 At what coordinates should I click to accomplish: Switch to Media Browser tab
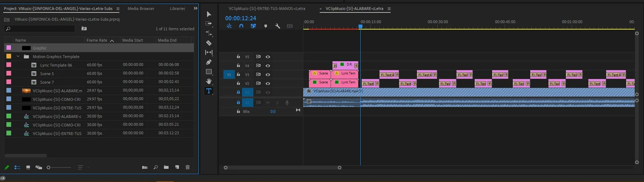pyautogui.click(x=141, y=9)
